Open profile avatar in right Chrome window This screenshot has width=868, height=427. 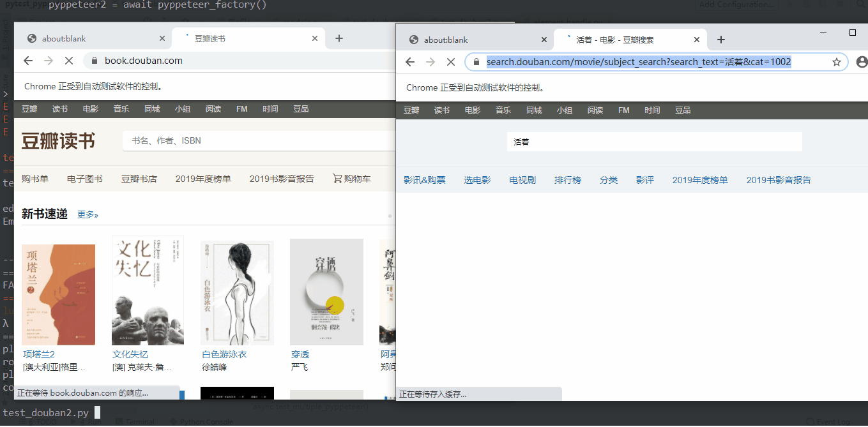click(x=862, y=62)
